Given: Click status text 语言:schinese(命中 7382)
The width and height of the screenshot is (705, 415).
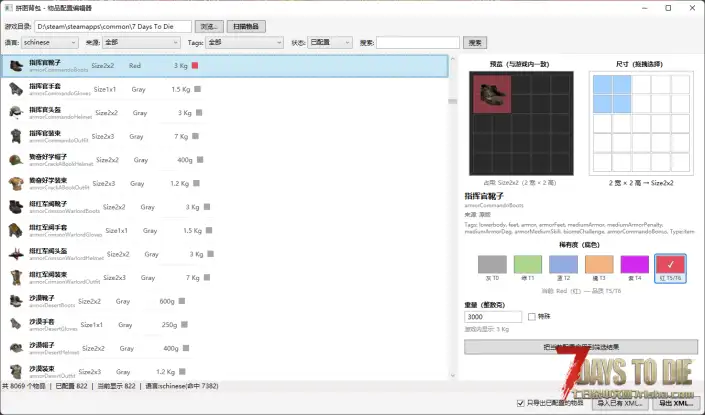Looking at the screenshot, I should click(x=182, y=386).
